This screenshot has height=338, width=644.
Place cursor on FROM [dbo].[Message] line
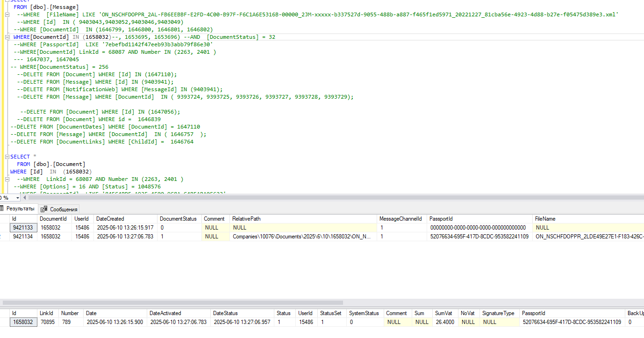tap(46, 7)
